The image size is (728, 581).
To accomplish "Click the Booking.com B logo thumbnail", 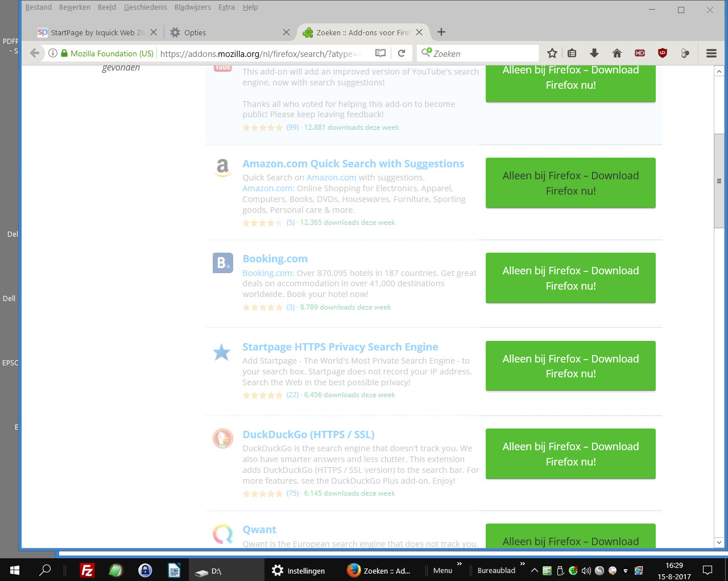I will (222, 263).
